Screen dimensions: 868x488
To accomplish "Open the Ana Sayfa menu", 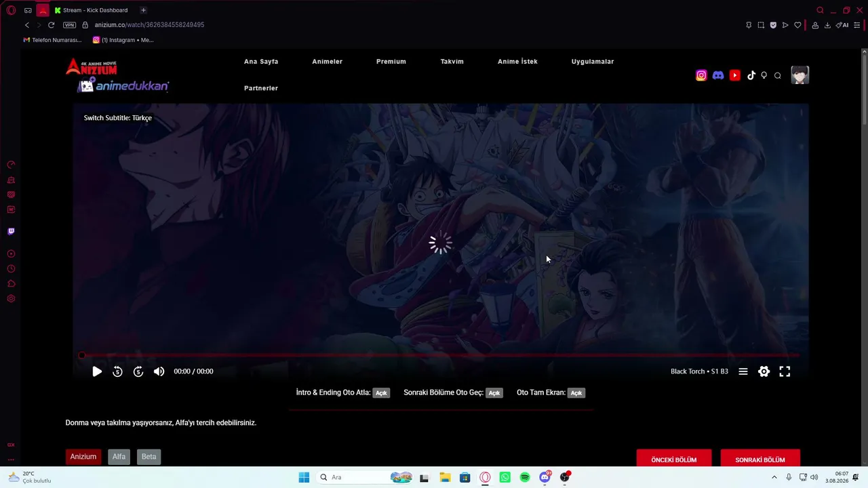I will tap(261, 62).
